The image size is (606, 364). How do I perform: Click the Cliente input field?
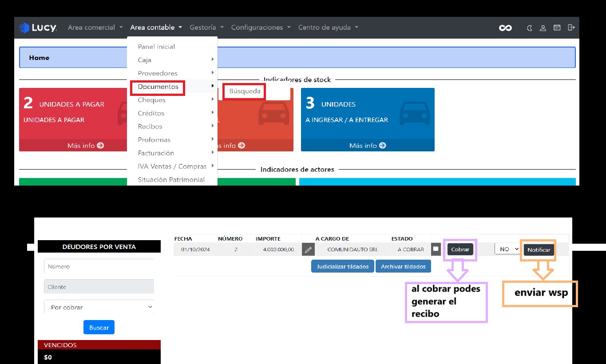point(99,287)
